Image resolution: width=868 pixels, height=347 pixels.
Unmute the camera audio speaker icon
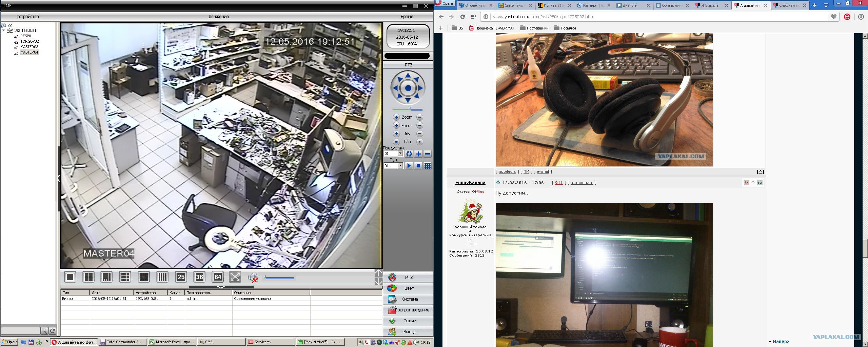253,278
